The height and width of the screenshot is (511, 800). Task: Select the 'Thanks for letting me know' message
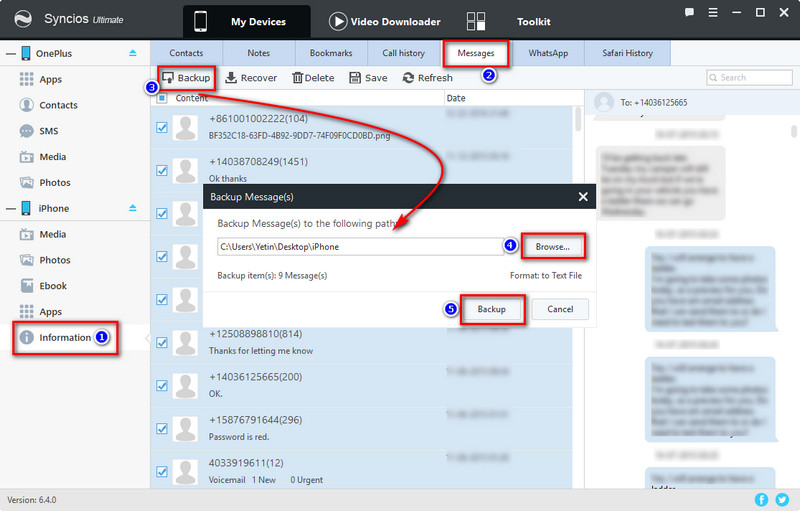point(261,351)
